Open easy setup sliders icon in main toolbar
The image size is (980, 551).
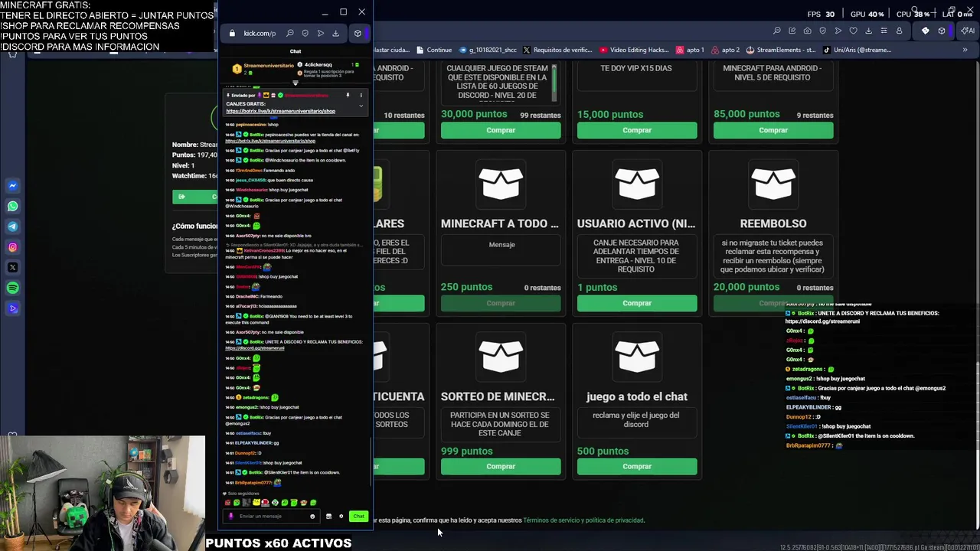884,31
